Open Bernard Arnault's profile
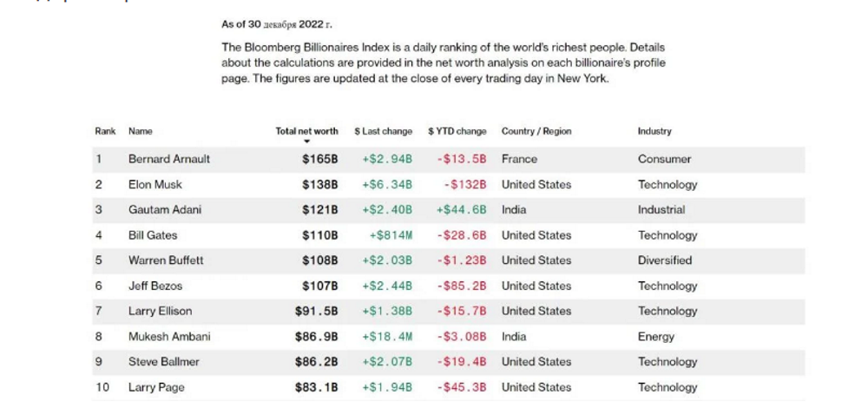This screenshot has height=415, width=868. pyautogui.click(x=169, y=159)
